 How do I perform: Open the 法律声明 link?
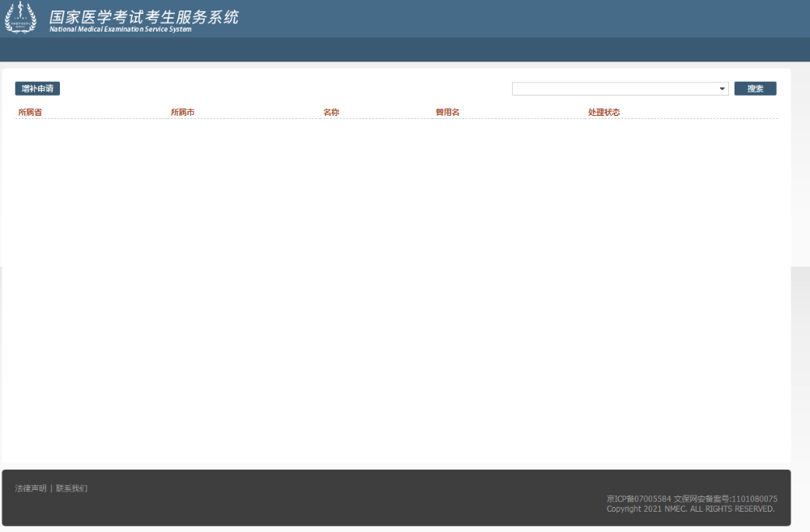pos(29,487)
